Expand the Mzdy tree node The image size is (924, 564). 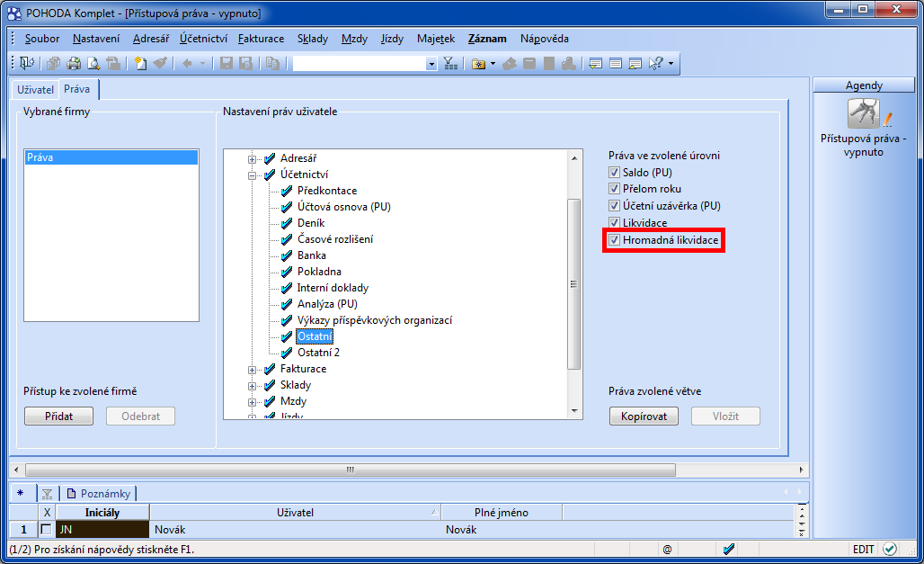[x=253, y=402]
